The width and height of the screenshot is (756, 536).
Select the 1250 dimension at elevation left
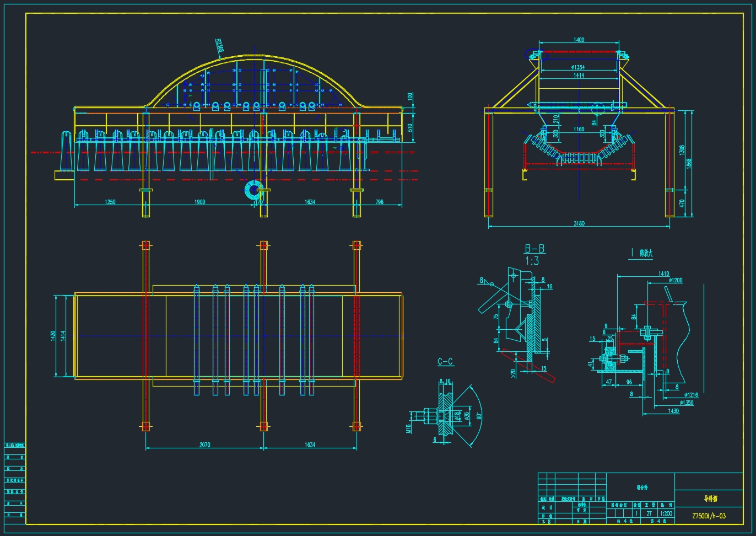point(110,202)
